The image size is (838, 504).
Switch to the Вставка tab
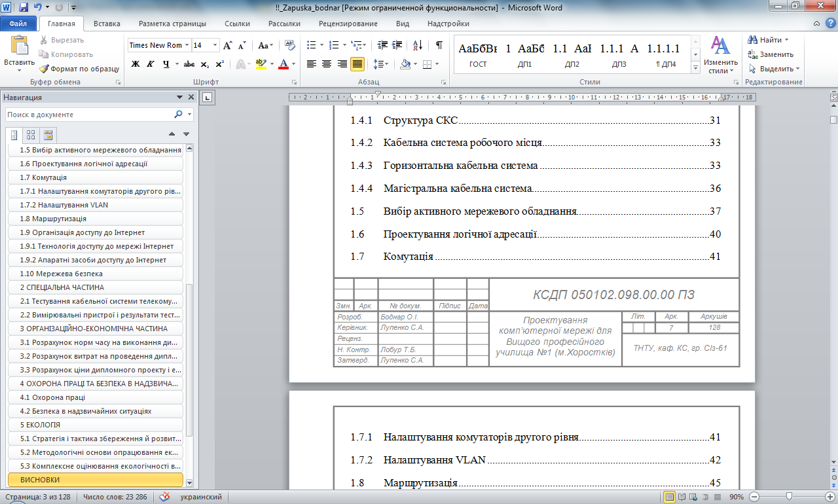tap(107, 24)
